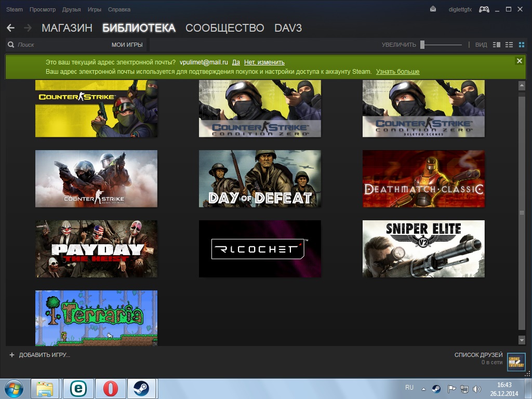The height and width of the screenshot is (399, 532).
Task: Open the friends avatar thumbnail
Action: 516,362
